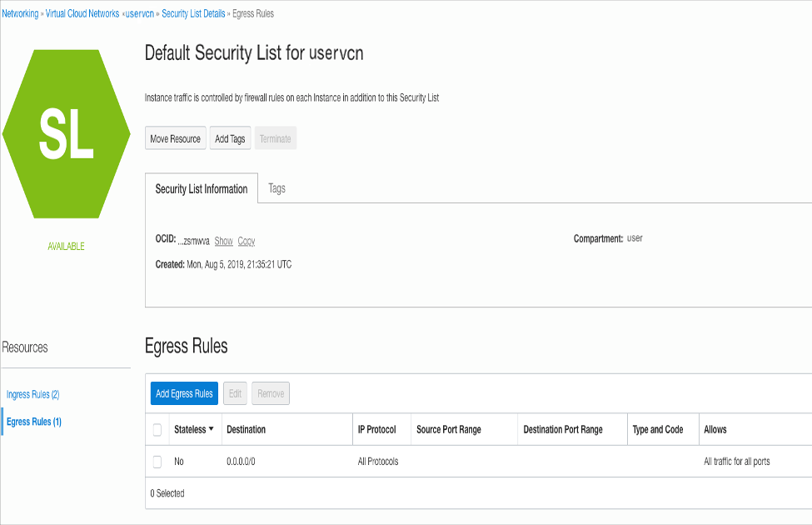Sort by the Stateless column arrow

click(211, 429)
